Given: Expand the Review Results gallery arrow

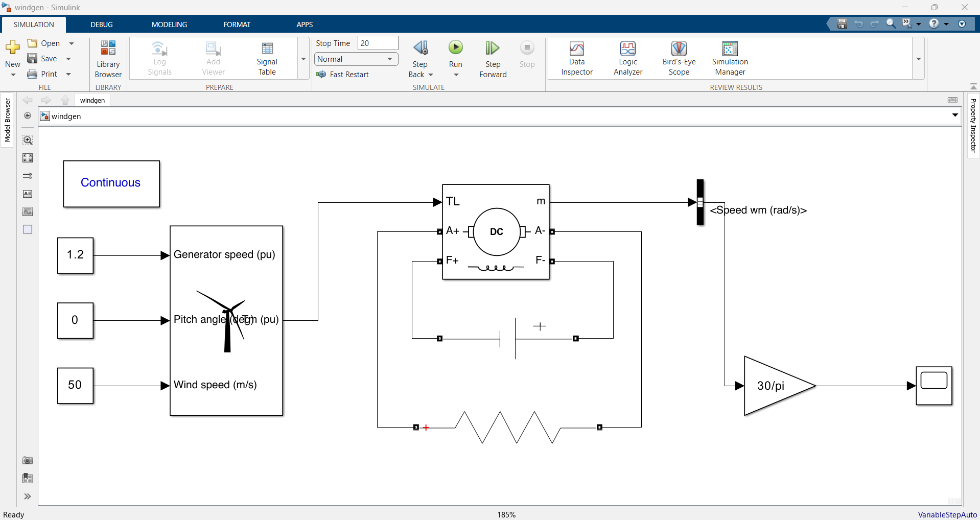Looking at the screenshot, I should point(919,59).
